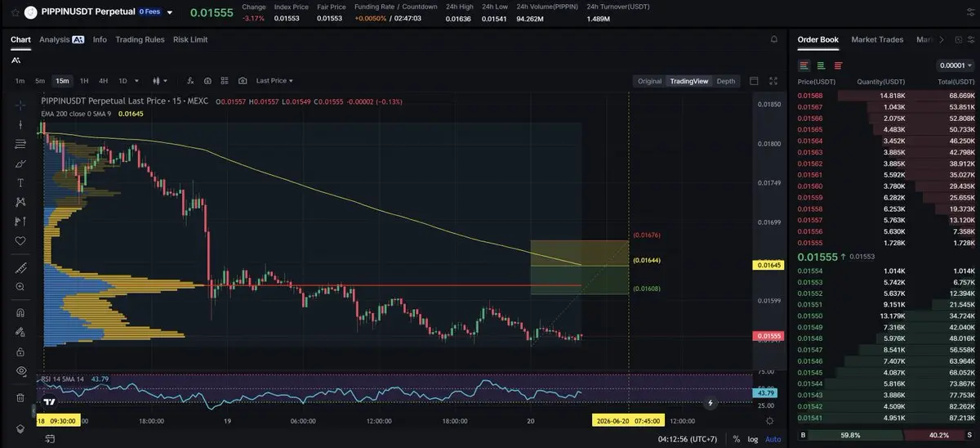Switch chart view to Depth
Screen dimensions: 980x448
pyautogui.click(x=726, y=81)
